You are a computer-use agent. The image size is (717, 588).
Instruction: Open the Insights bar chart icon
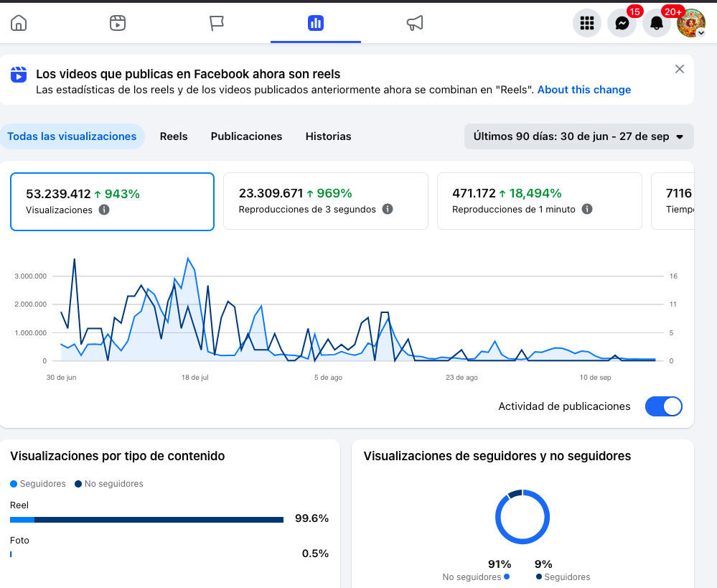tap(316, 23)
